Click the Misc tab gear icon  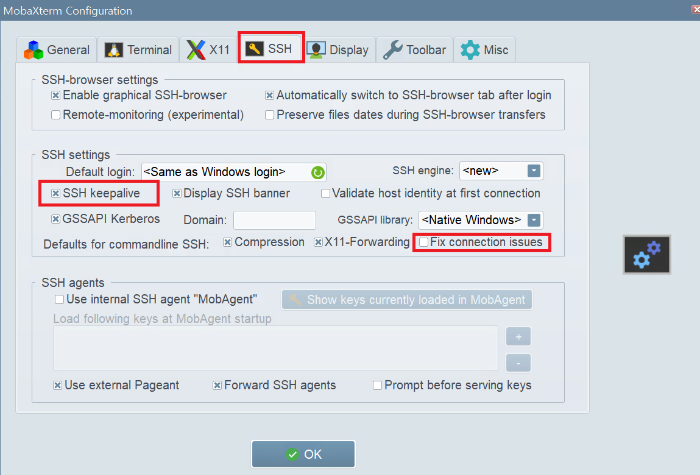(470, 50)
